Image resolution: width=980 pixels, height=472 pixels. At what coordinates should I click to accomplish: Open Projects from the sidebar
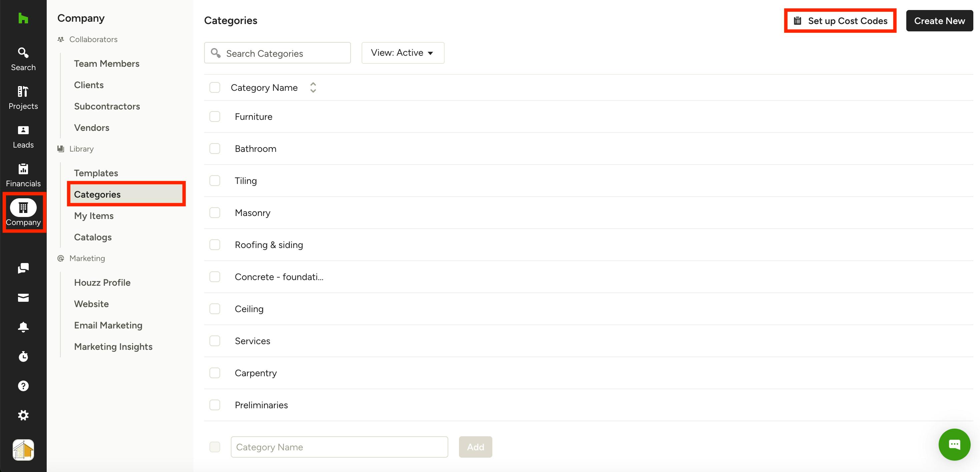point(23,97)
